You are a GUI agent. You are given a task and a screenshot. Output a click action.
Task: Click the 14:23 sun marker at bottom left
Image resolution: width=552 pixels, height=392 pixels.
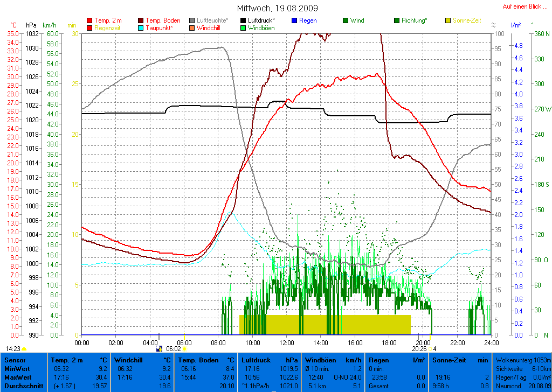13,349
